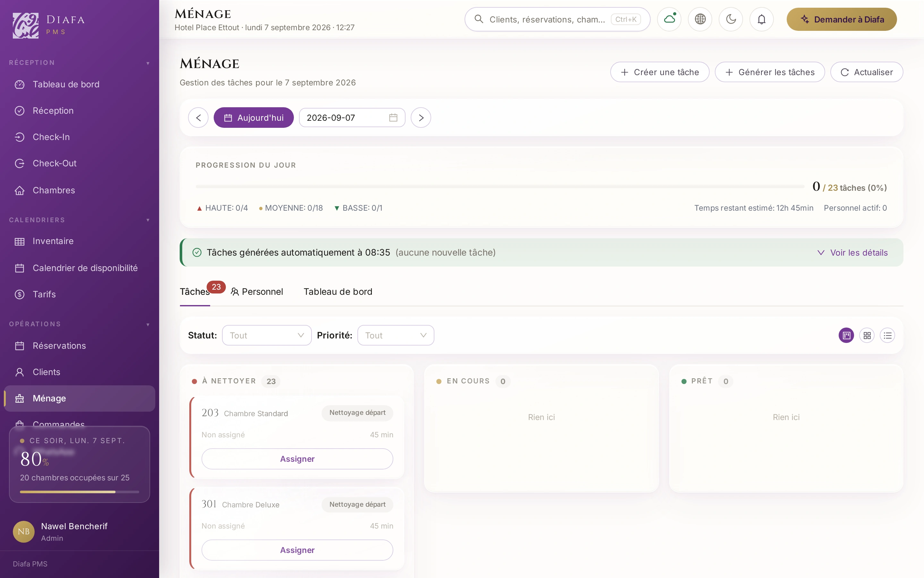The width and height of the screenshot is (924, 578).
Task: Switch to the Tableau de bord tab
Action: point(338,292)
